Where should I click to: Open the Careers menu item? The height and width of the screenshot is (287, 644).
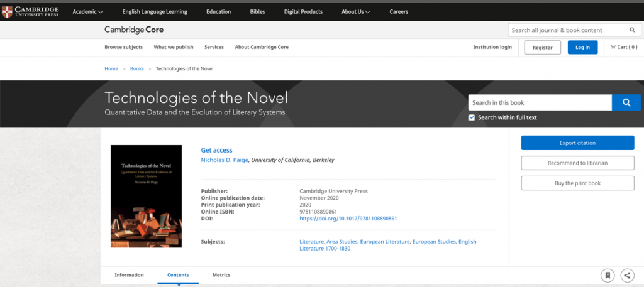[399, 11]
